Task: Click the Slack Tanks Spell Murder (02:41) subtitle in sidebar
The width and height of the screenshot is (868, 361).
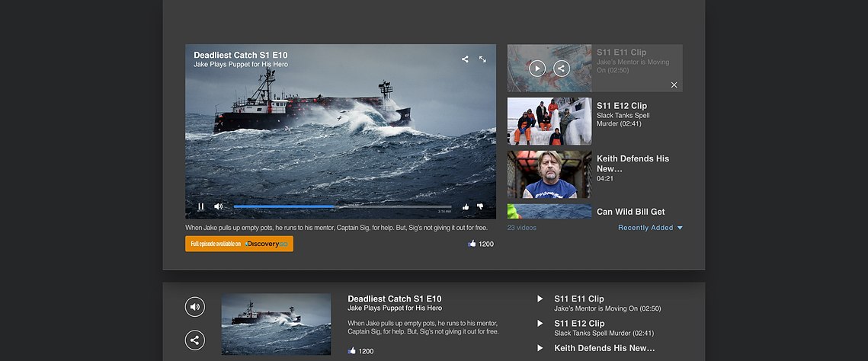Action: point(623,120)
